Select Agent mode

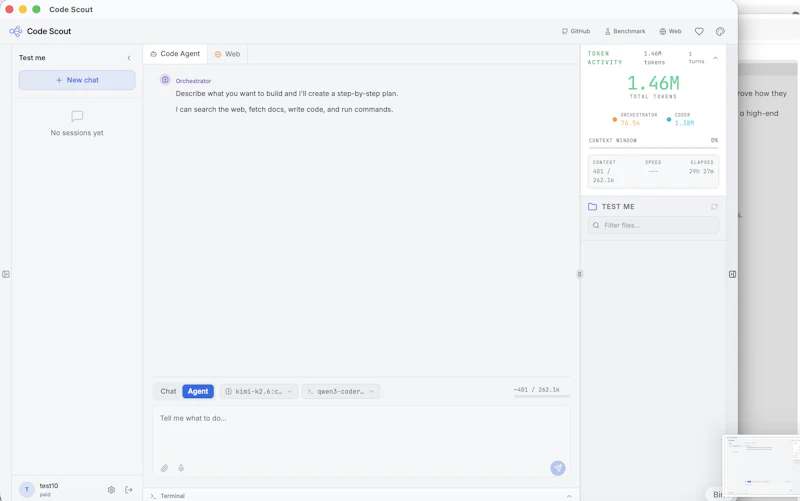(198, 391)
